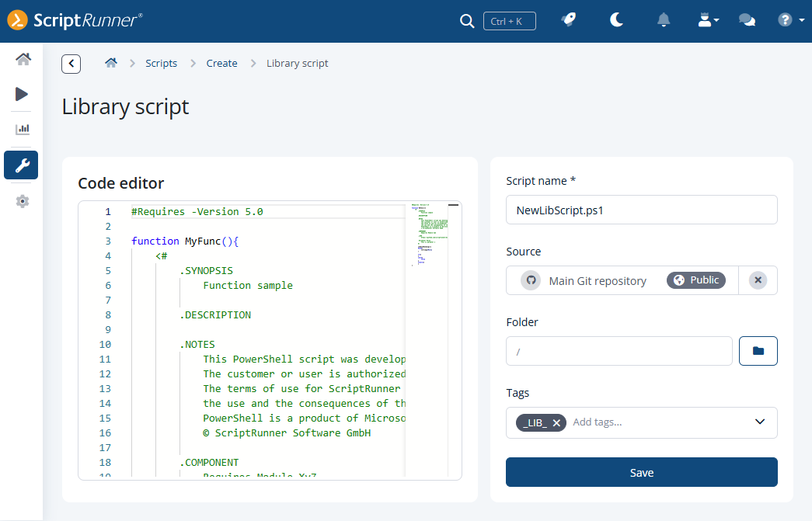The width and height of the screenshot is (812, 521).
Task: Go to Scripts breadcrumb
Action: (161, 63)
